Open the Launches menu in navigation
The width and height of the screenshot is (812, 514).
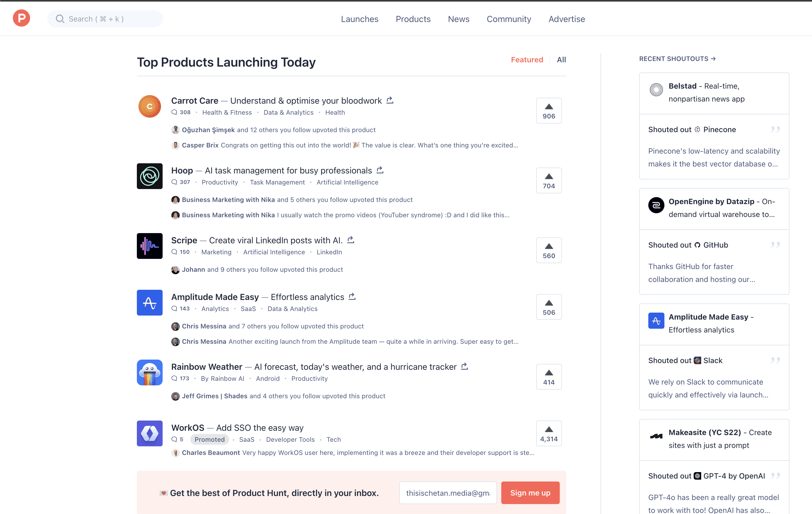tap(360, 19)
